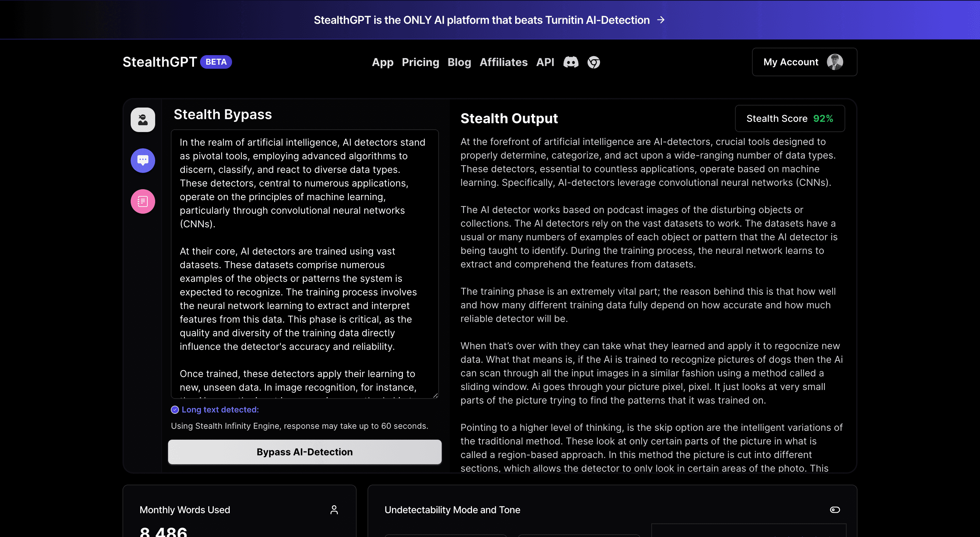Click the Stealth Score 92% badge
This screenshot has width=980, height=537.
[789, 119]
